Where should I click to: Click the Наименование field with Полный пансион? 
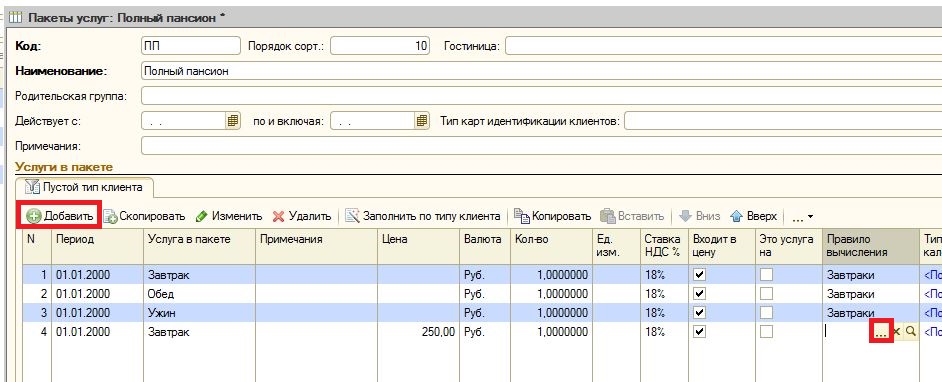(541, 71)
